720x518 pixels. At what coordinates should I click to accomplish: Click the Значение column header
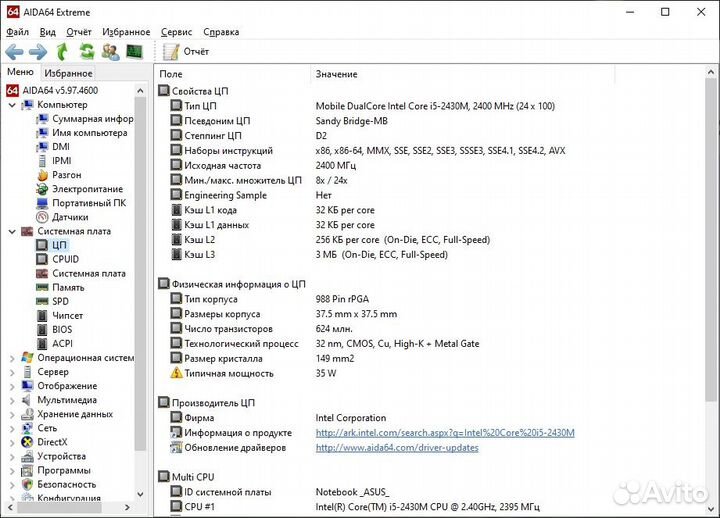(336, 74)
